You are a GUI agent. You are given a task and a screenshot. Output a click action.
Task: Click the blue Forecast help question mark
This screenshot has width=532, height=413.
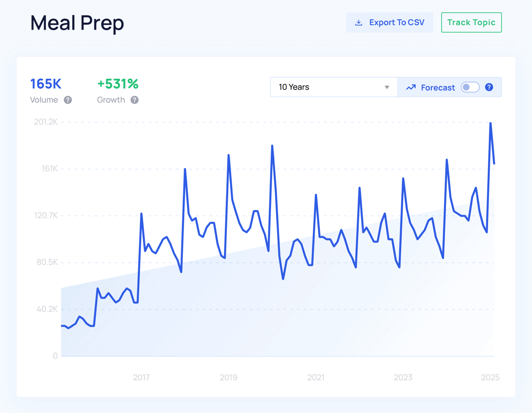[489, 87]
